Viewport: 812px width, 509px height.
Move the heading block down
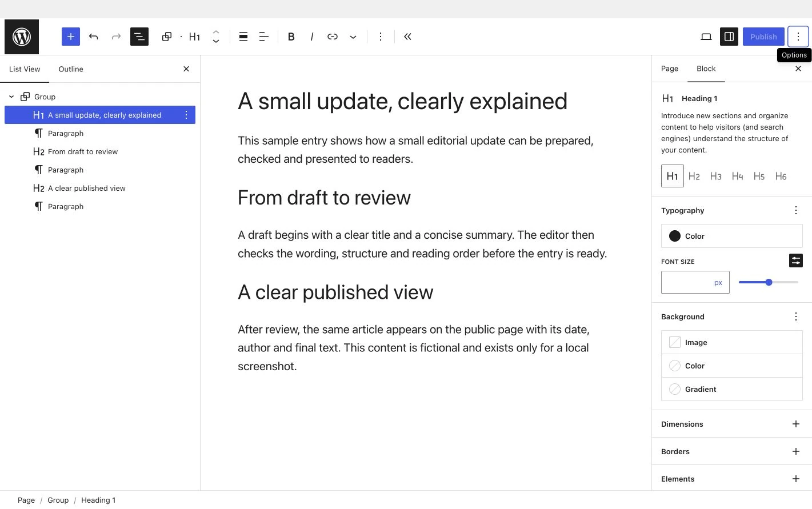[216, 41]
